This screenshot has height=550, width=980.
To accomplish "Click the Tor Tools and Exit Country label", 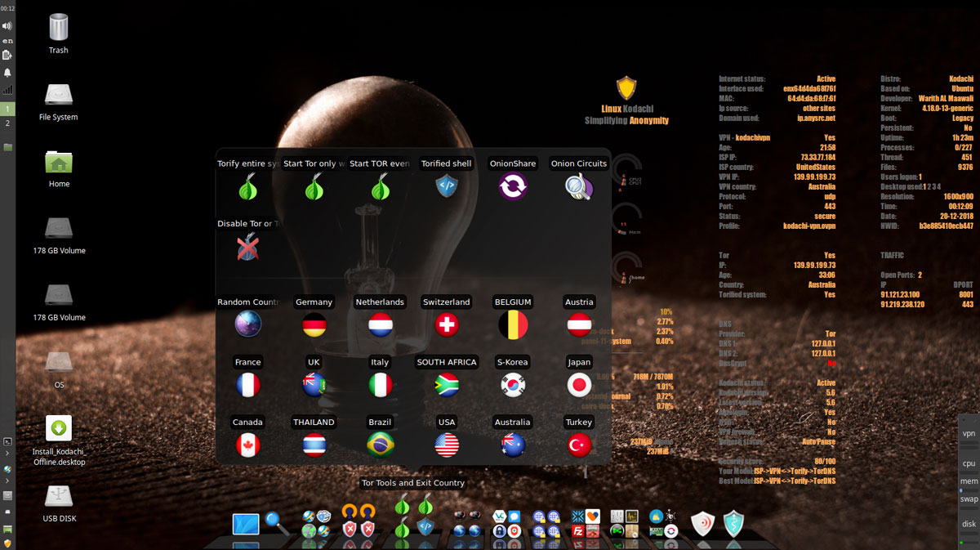I will (x=412, y=483).
